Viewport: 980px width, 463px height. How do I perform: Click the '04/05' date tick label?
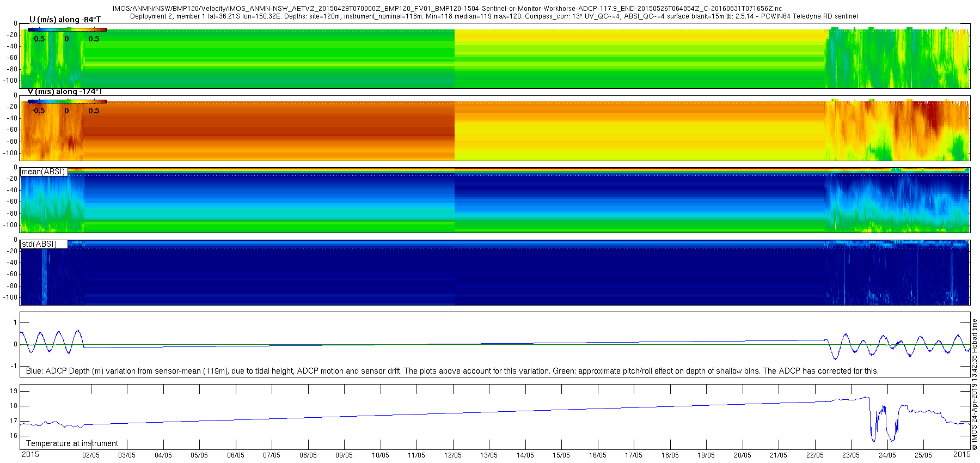pos(163,455)
